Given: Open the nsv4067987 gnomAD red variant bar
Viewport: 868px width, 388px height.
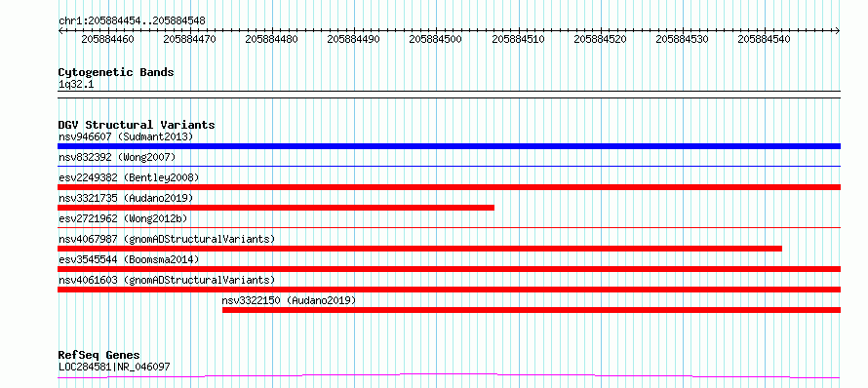Looking at the screenshot, I should 419,249.
